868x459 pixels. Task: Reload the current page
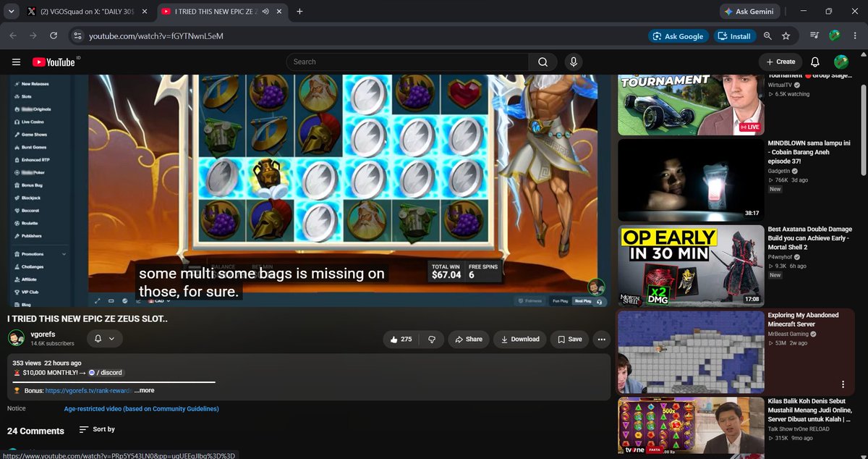54,35
